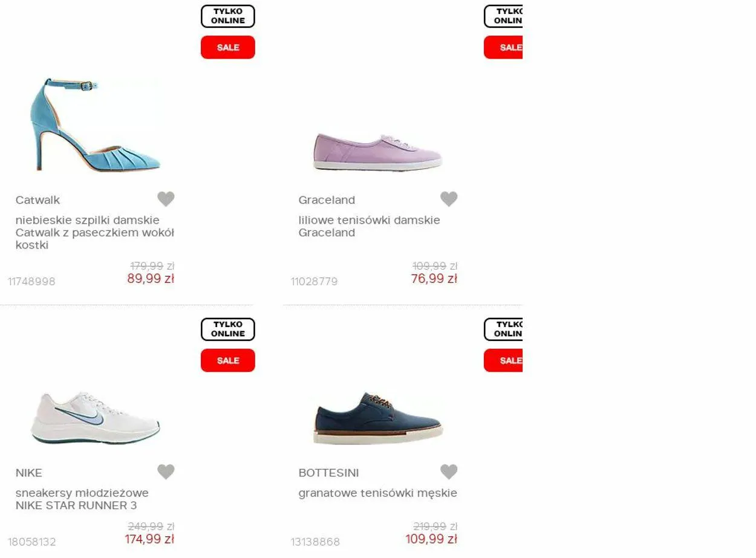Open the navy BOTTESINI shoe image
This screenshot has height=558, width=756.
point(378,418)
